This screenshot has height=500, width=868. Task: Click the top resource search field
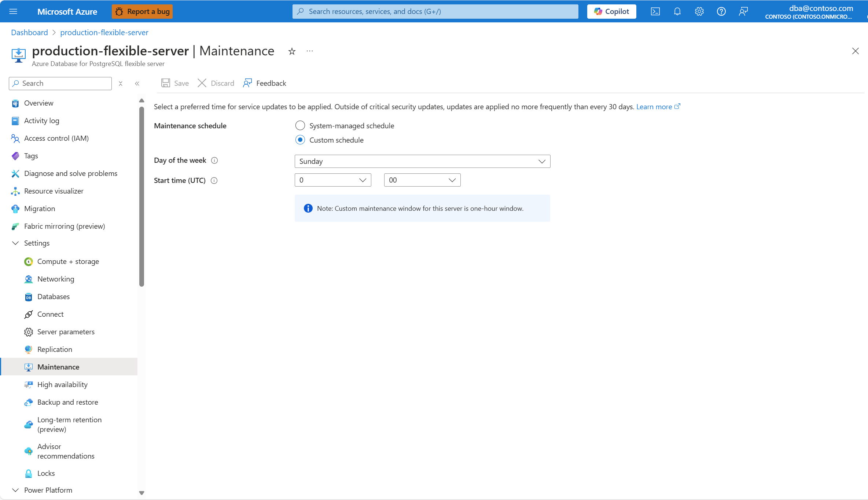pos(435,11)
